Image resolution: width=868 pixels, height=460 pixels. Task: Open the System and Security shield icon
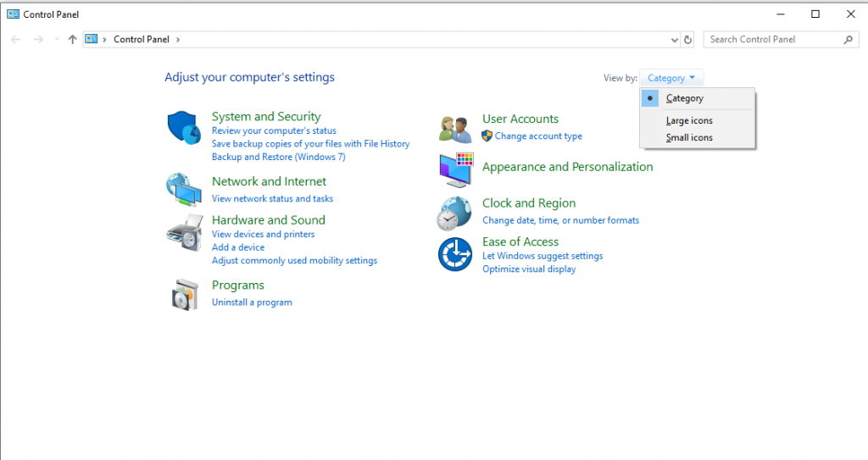[x=184, y=127]
